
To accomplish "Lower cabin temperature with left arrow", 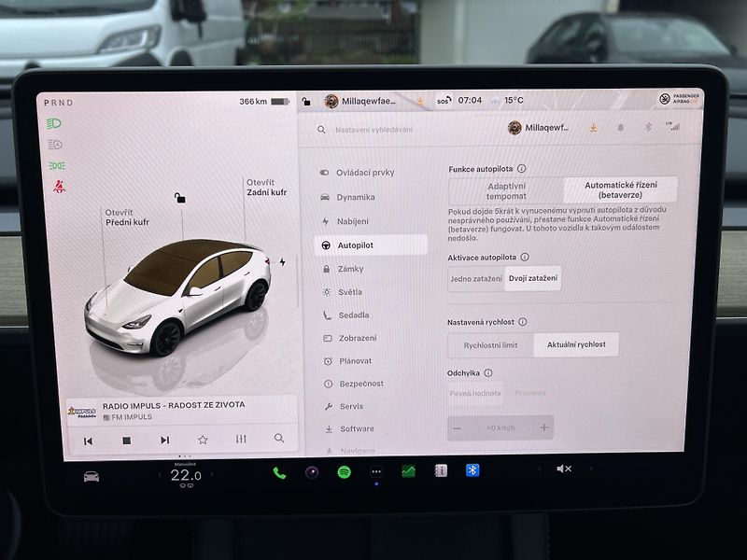I will coord(160,475).
